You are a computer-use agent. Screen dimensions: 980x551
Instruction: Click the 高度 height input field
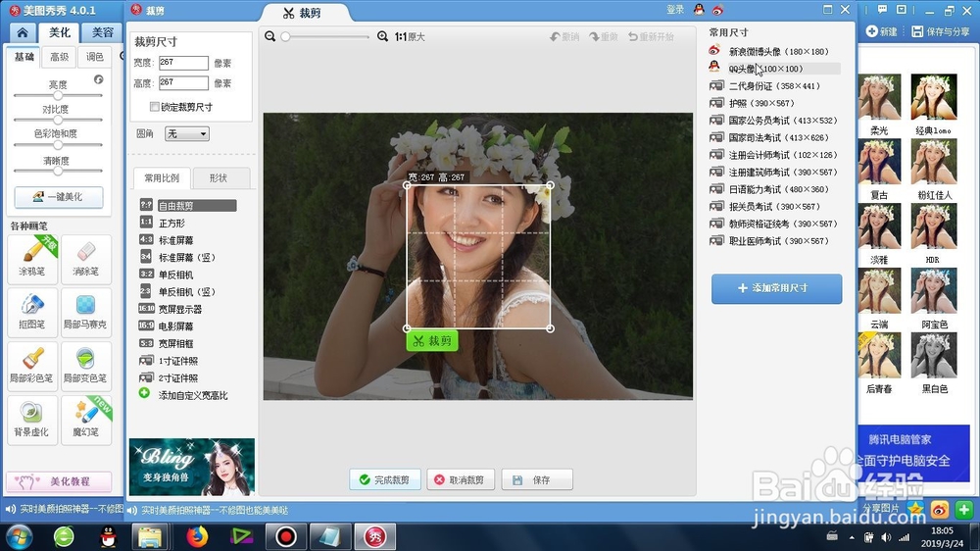[x=182, y=82]
